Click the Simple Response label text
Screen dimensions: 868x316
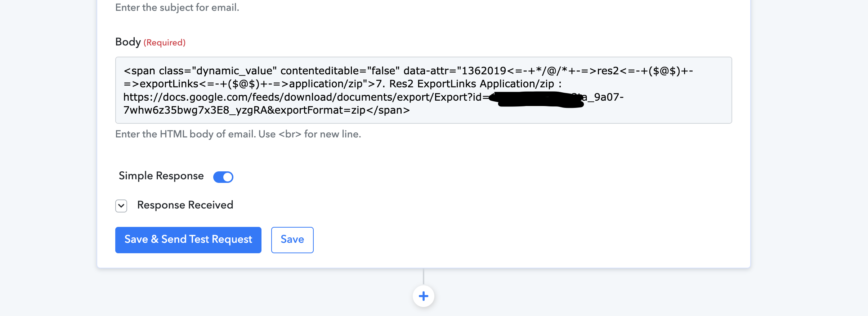(161, 176)
